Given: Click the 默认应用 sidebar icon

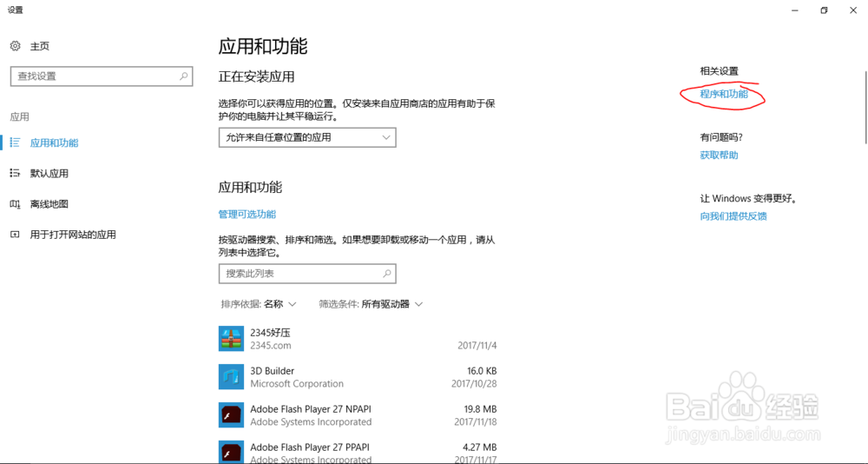Looking at the screenshot, I should point(15,174).
